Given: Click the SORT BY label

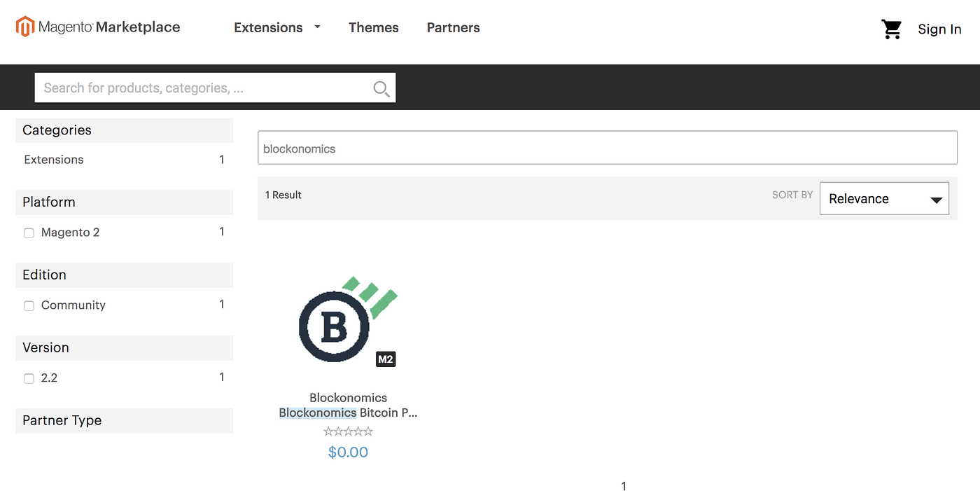Looking at the screenshot, I should click(x=792, y=195).
